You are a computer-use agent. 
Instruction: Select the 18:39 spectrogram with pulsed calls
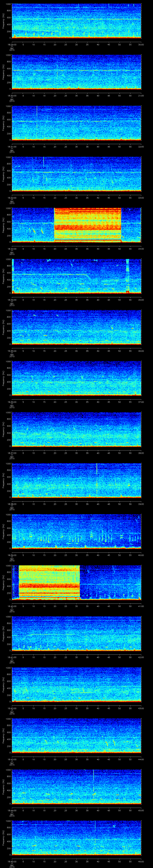(x=76, y=531)
